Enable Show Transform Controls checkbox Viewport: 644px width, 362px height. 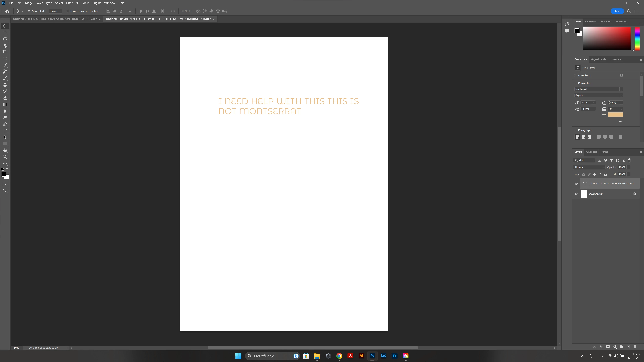pos(68,11)
